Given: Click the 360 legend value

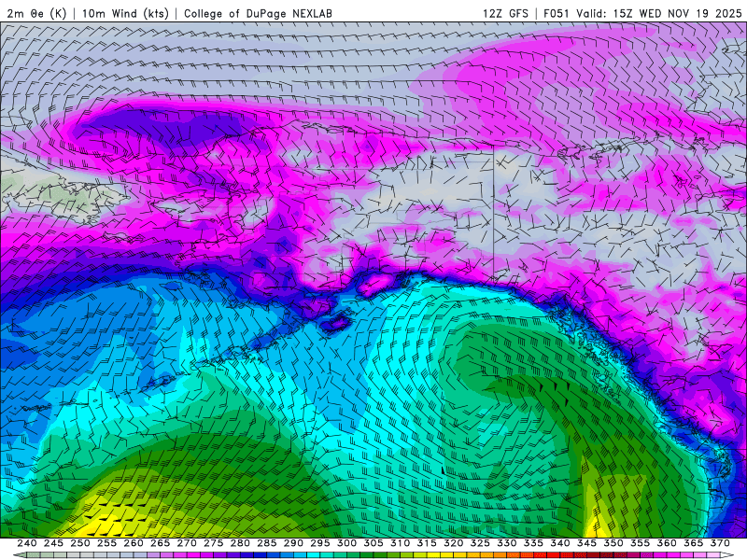Looking at the screenshot, I should pos(667,543).
